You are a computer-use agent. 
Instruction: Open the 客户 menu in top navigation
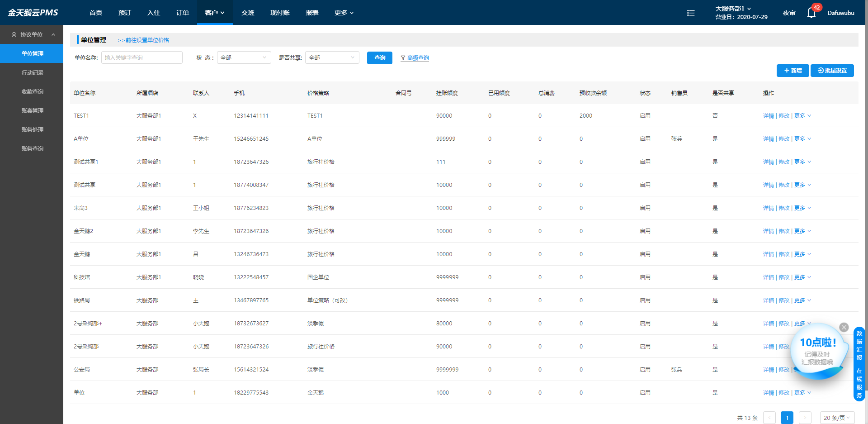(215, 13)
